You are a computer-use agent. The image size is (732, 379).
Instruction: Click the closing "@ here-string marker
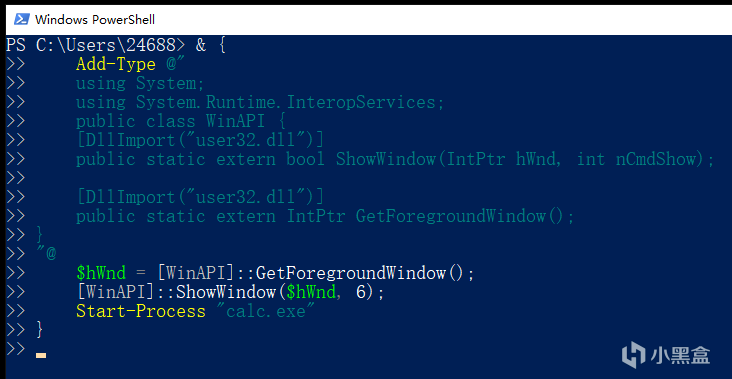[46, 254]
